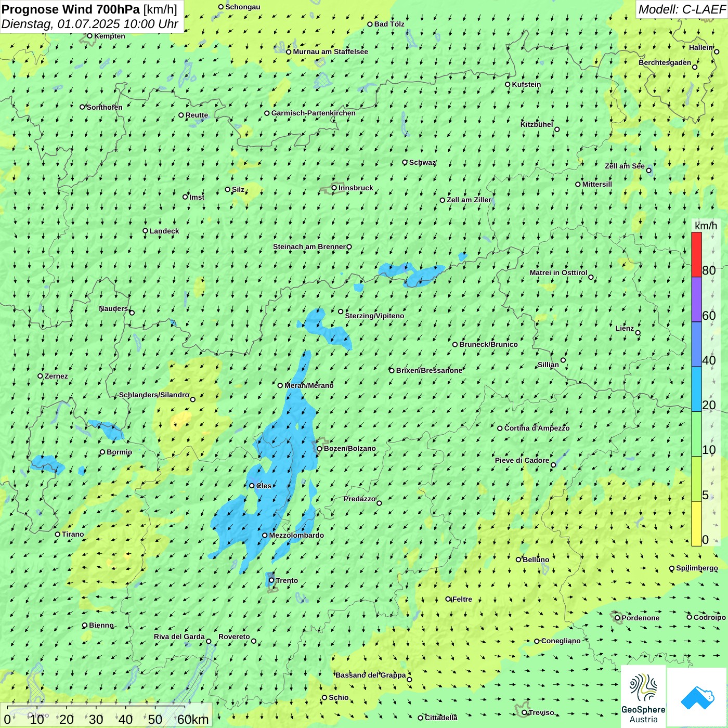The image size is (728, 728).
Task: Click the Bassano del Grappa label
Action: [370, 675]
